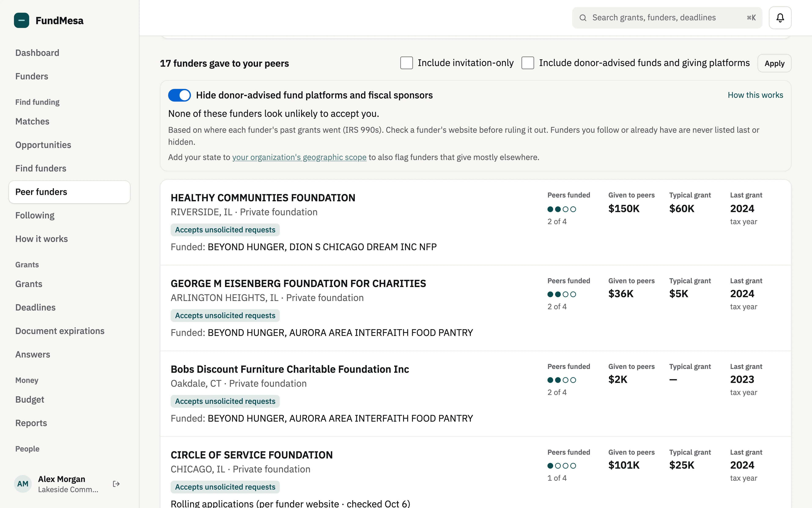Click the $150K given to peers value
This screenshot has width=812, height=508.
coord(624,209)
